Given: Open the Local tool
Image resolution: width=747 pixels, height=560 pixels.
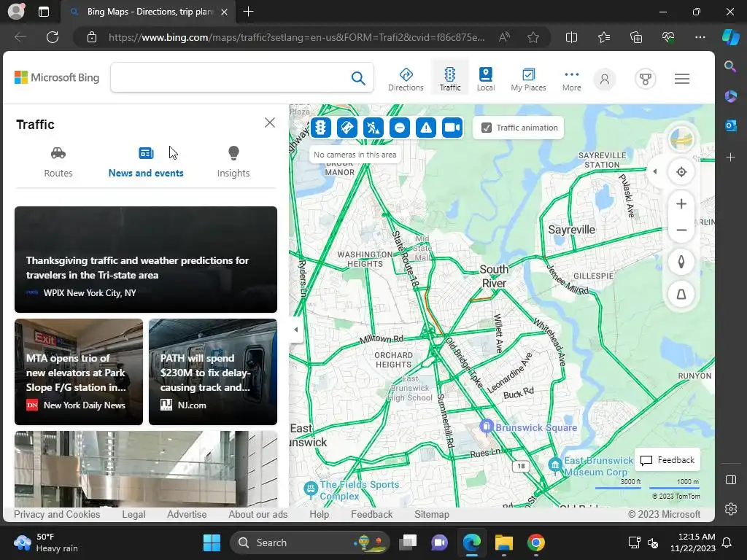Looking at the screenshot, I should coord(485,79).
